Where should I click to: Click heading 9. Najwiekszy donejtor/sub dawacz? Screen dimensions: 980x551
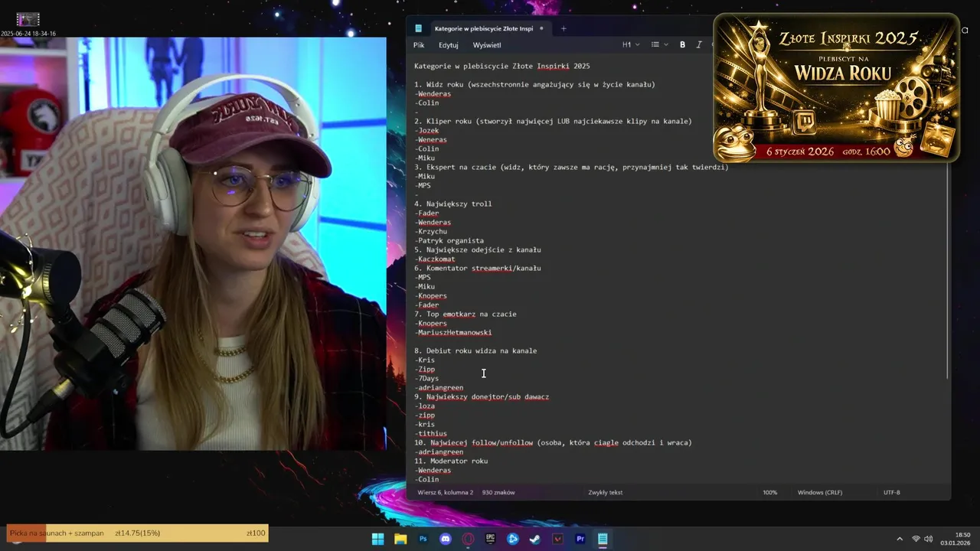coord(482,396)
